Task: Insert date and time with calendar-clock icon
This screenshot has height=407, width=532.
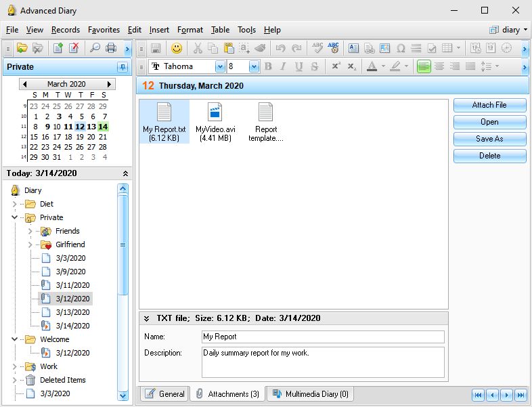Action: pyautogui.click(x=475, y=48)
